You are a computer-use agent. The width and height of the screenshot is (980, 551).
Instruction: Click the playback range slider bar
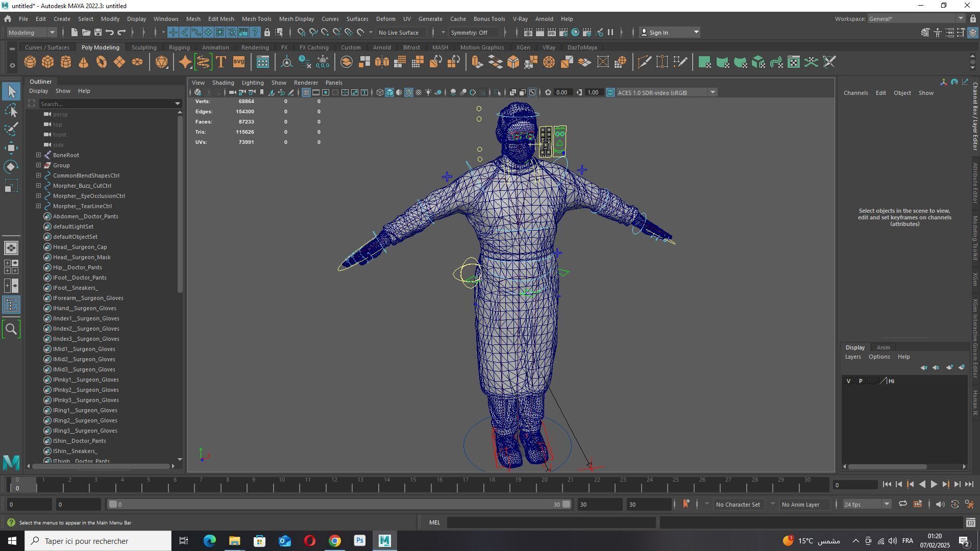coord(339,505)
